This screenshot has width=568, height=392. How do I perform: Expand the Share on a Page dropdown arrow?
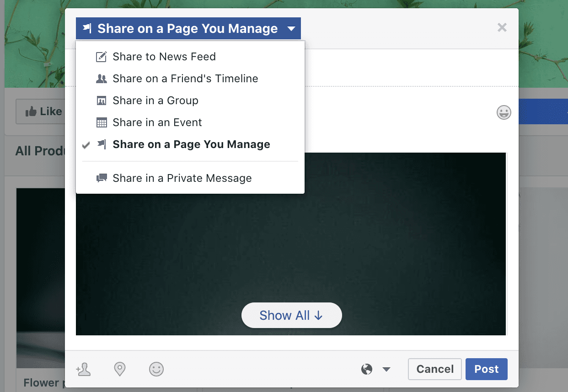[x=291, y=29]
